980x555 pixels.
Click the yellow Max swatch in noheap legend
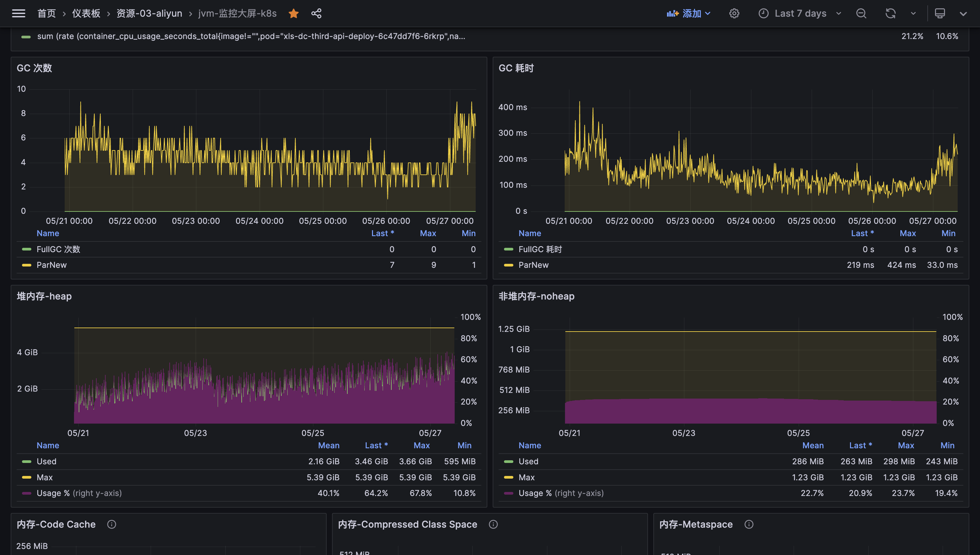(508, 477)
